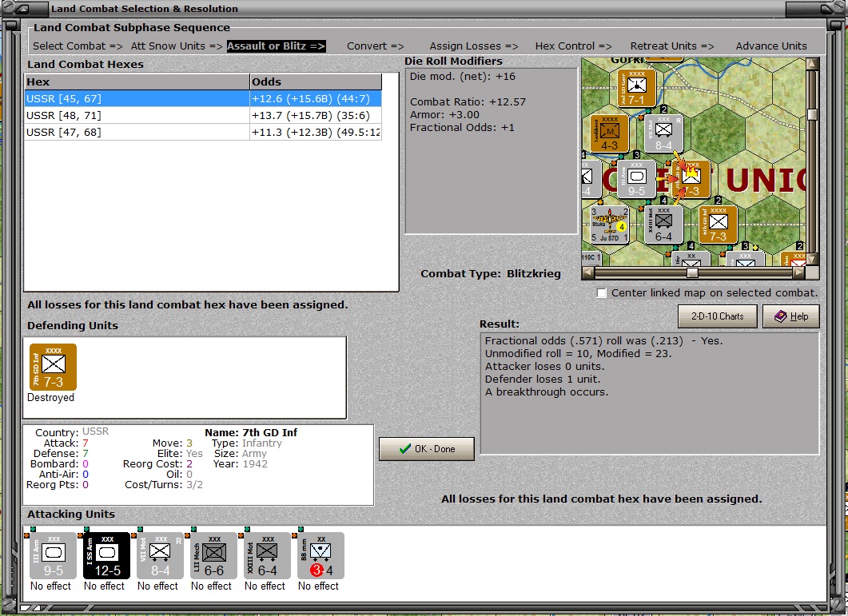Viewport: 848px width, 616px height.
Task: Click the Hex column header
Action: tap(137, 81)
